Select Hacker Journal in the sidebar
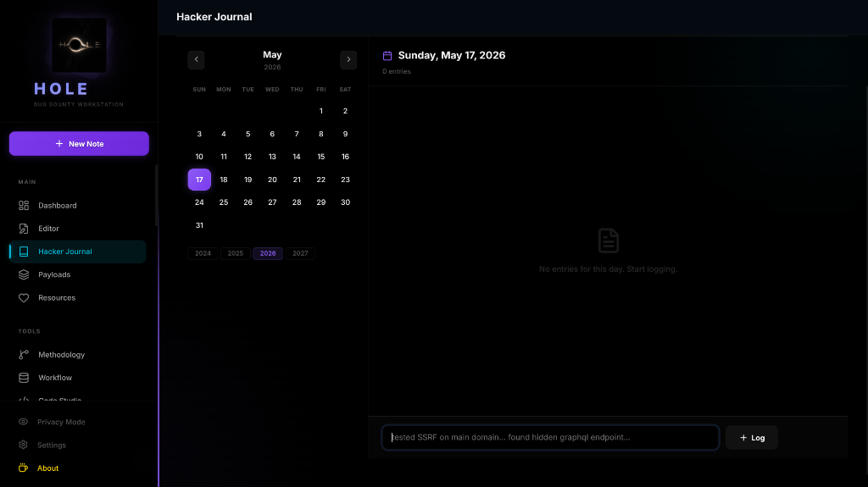The image size is (868, 487). click(77, 252)
